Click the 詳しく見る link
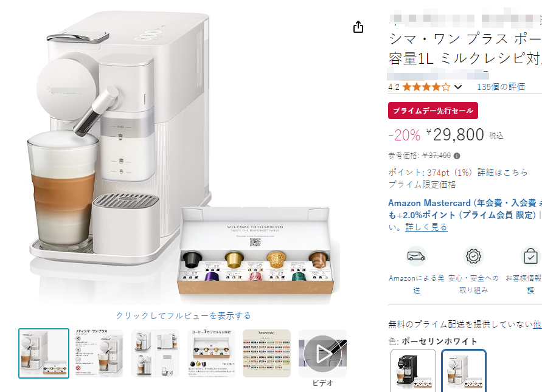The width and height of the screenshot is (542, 392). 426,227
